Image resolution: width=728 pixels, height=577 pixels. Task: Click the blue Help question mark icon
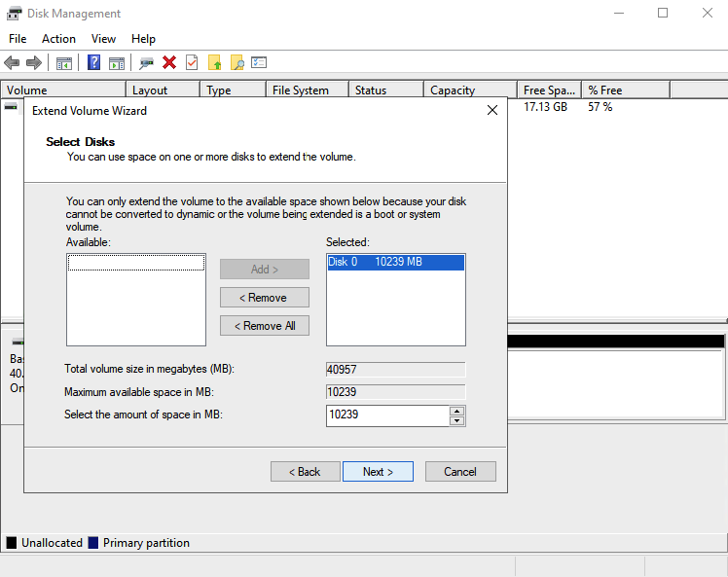tap(94, 62)
